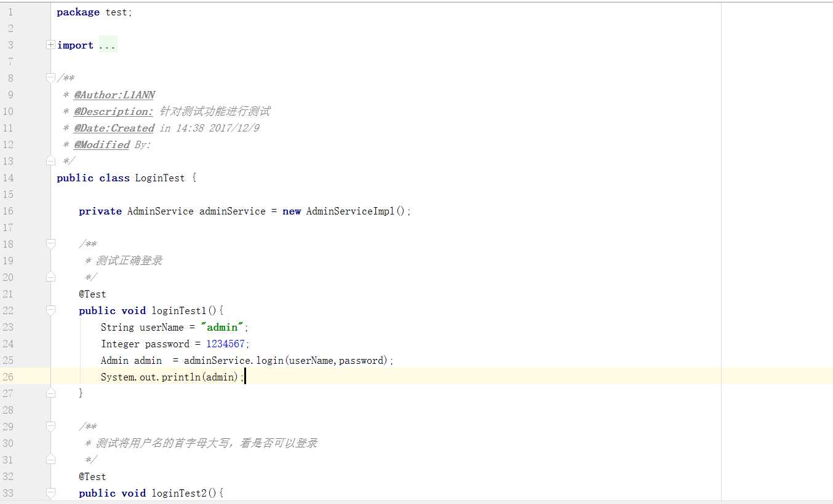Click the comment 测试正确登录

click(129, 261)
